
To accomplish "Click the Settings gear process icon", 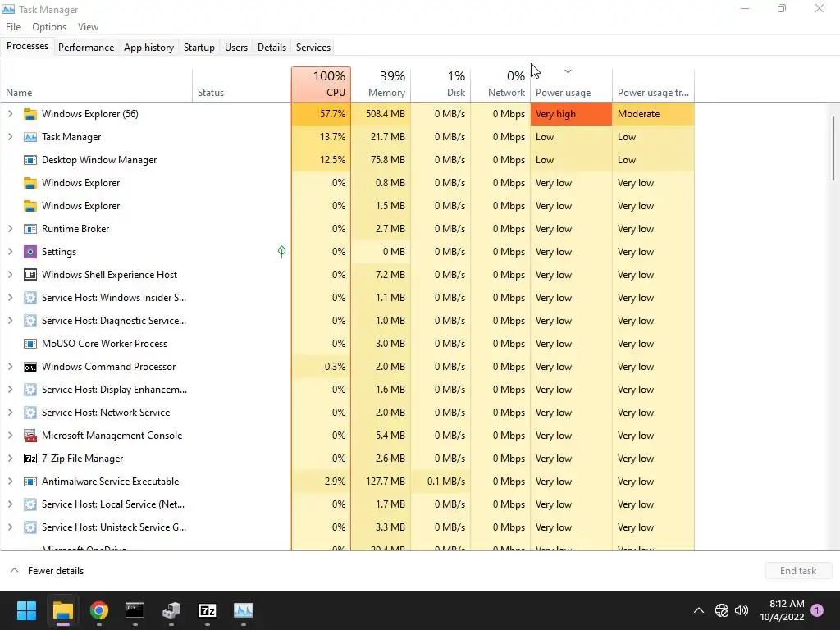I will point(30,252).
